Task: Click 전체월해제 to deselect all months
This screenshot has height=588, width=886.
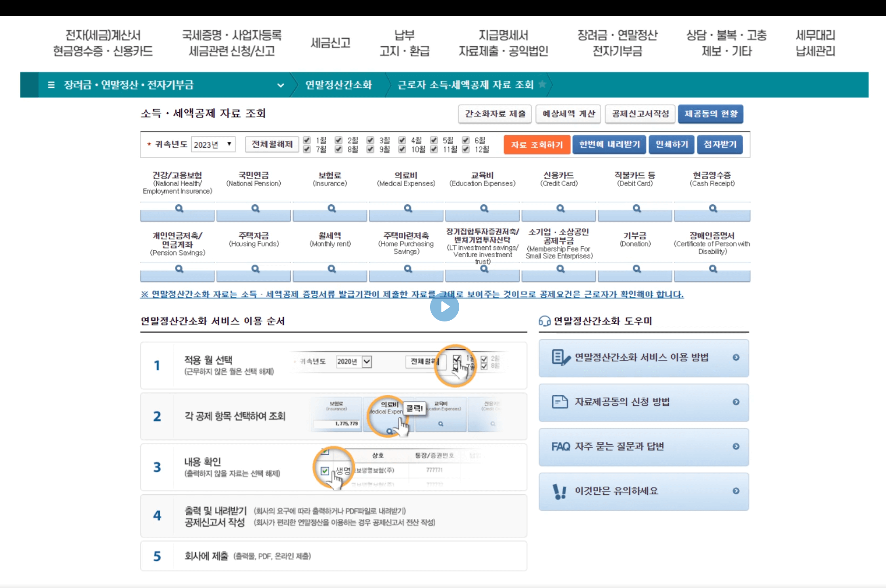Action: (x=271, y=144)
